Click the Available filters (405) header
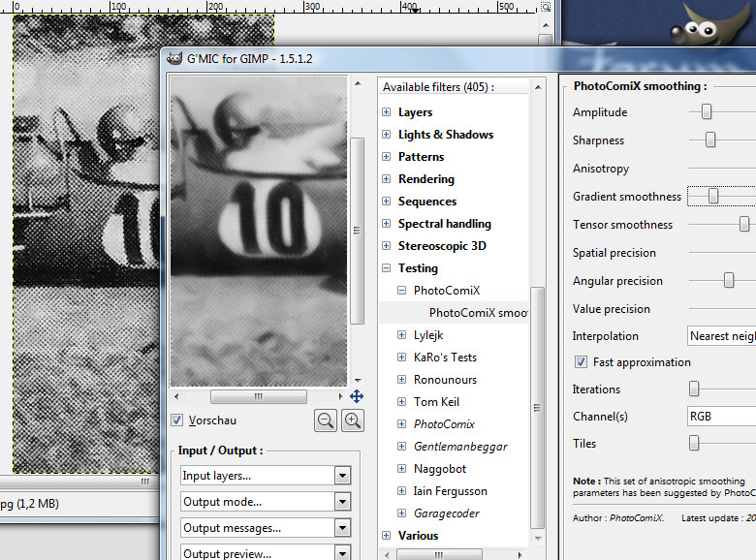 click(x=438, y=87)
